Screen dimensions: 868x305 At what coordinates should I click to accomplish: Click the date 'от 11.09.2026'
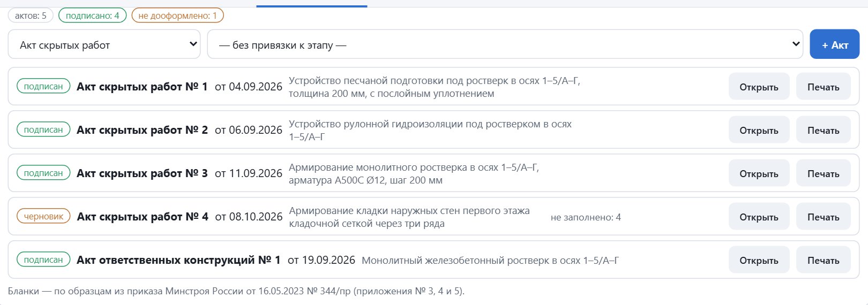pos(249,173)
